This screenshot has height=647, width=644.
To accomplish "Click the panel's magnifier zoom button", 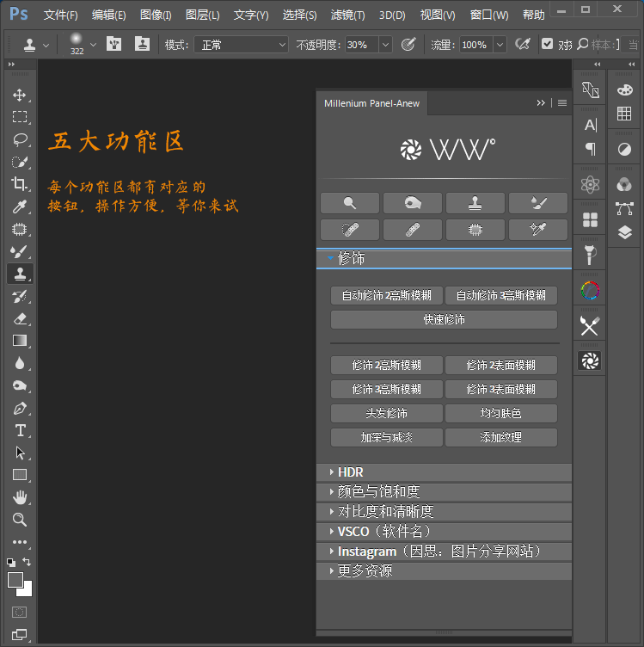I will [x=350, y=203].
